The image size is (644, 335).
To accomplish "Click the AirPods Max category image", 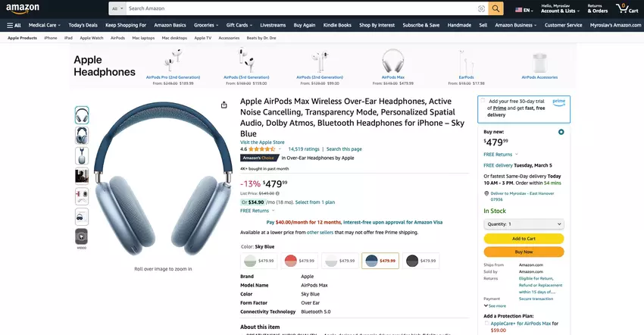I will pyautogui.click(x=392, y=61).
